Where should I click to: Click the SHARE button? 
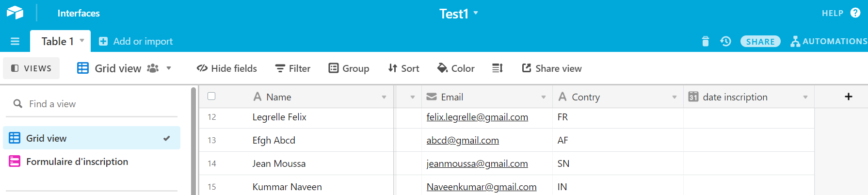coord(760,42)
